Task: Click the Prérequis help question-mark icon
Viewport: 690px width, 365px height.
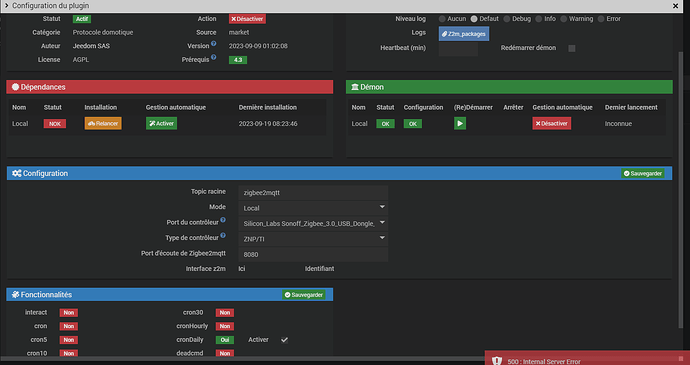Action: pos(213,57)
